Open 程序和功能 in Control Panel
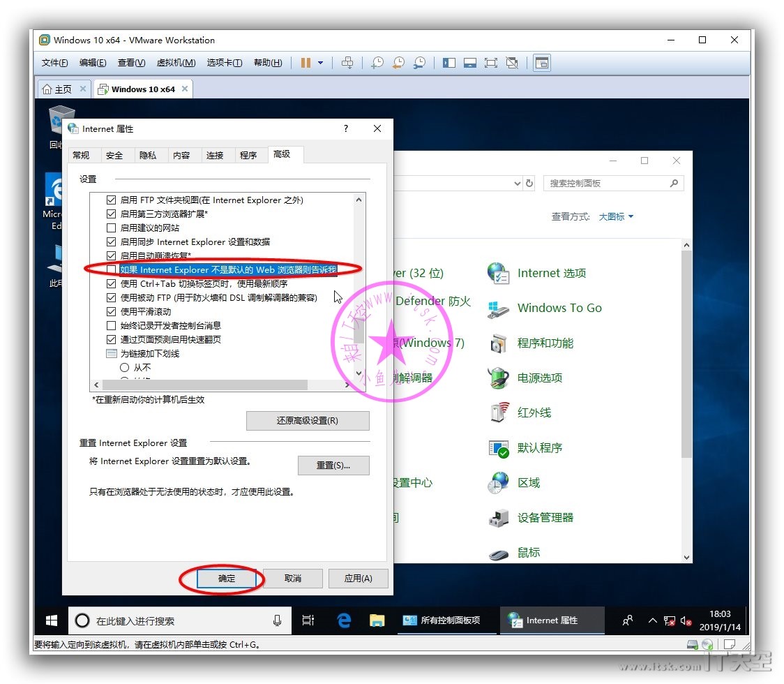784x684 pixels. click(531, 343)
